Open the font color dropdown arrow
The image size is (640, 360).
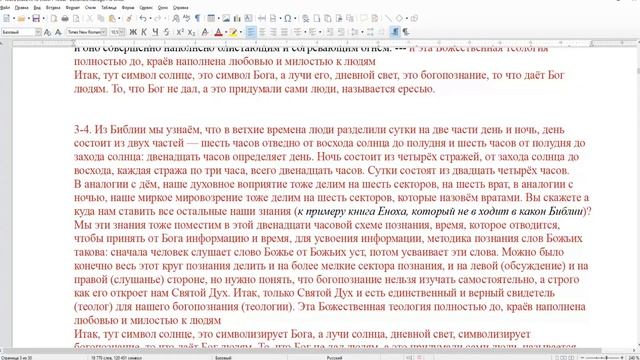[226, 32]
